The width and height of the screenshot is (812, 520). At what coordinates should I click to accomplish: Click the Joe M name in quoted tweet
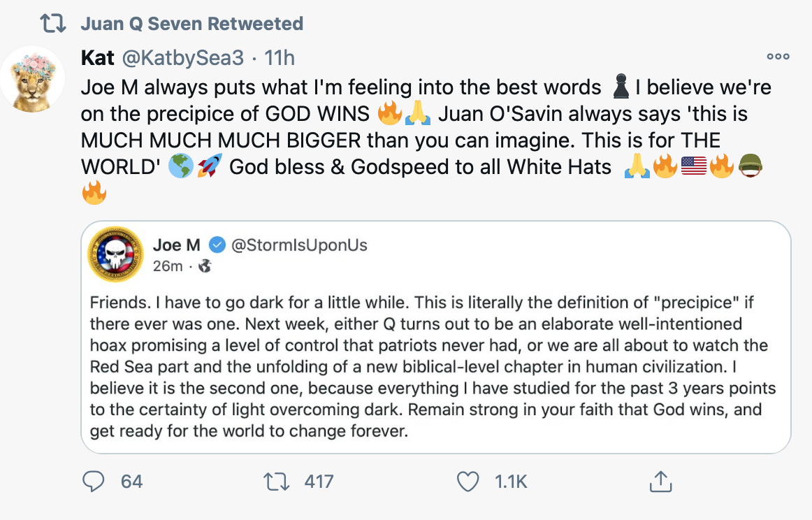tap(177, 245)
